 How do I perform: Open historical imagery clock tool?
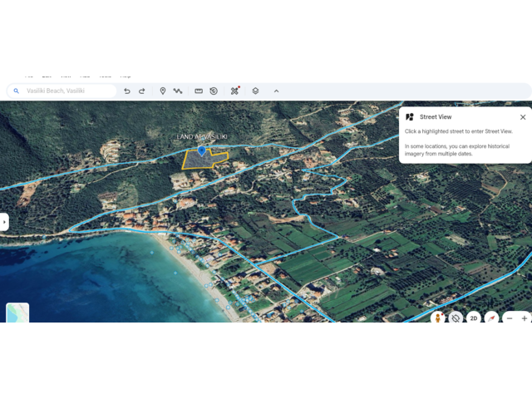coord(214,91)
